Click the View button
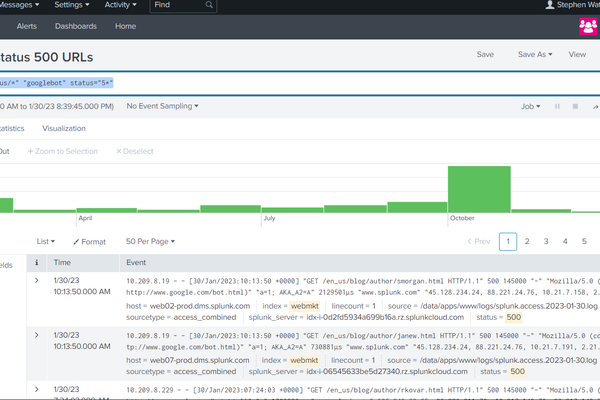Screen dimensions: 600x400 577,54
